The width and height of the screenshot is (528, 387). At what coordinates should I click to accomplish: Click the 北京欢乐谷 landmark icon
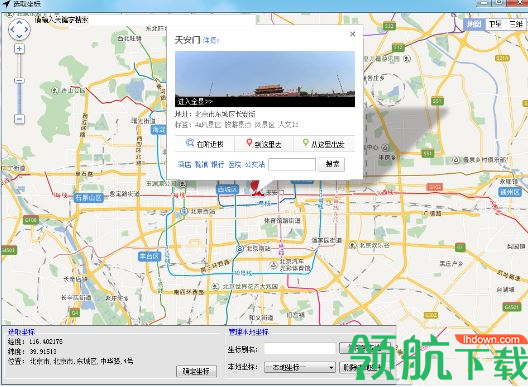(x=352, y=245)
